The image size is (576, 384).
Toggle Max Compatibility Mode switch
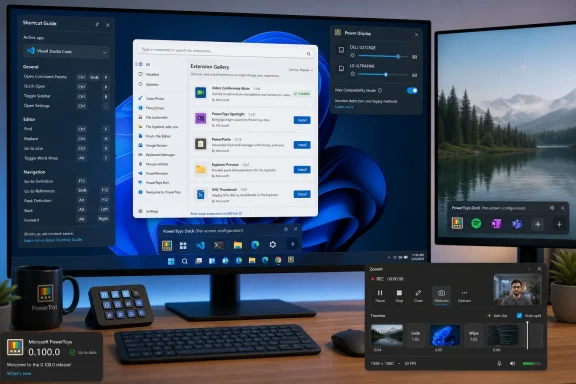[x=412, y=90]
